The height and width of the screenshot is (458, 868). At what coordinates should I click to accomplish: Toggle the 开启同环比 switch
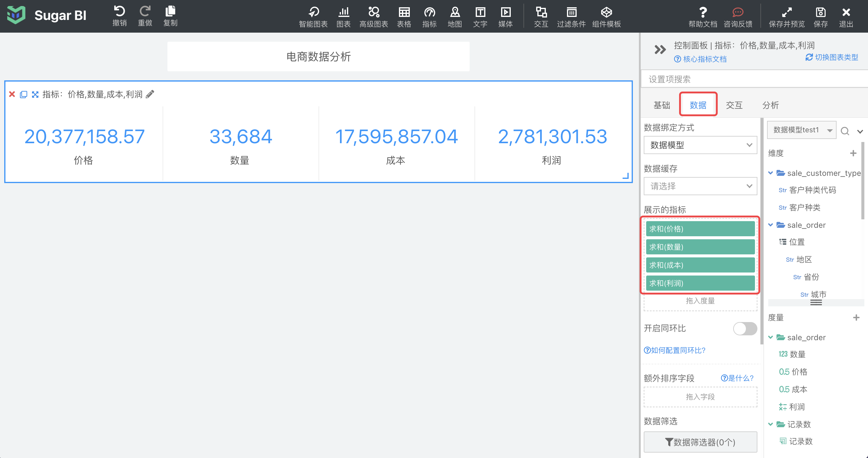tap(745, 328)
